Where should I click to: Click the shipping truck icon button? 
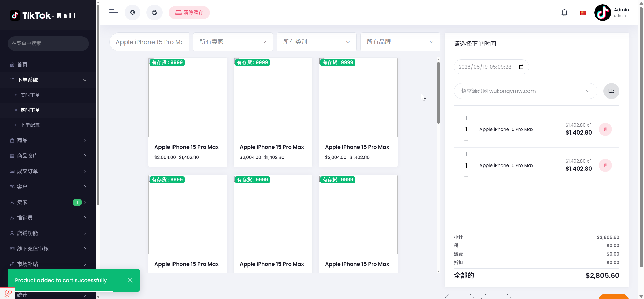[611, 91]
